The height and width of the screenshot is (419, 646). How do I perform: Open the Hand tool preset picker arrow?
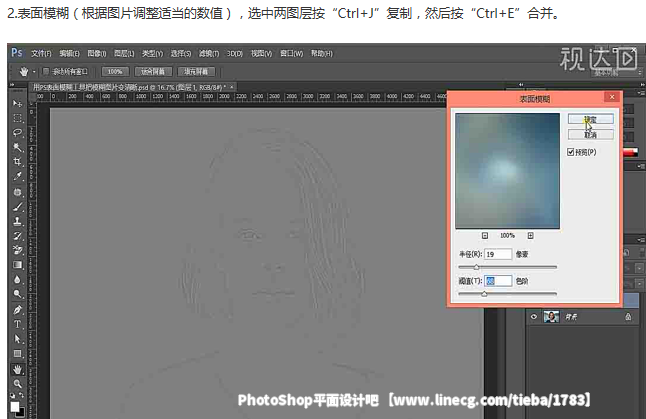[34, 72]
